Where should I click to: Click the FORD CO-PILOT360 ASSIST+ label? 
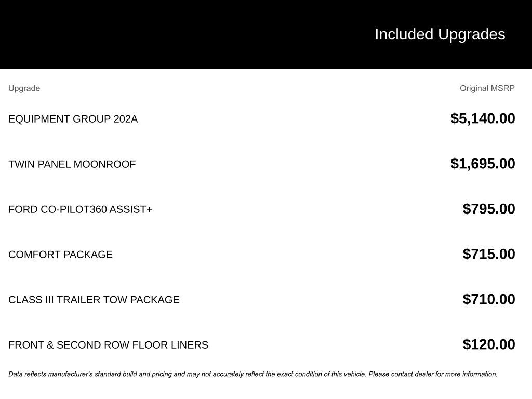click(x=80, y=209)
